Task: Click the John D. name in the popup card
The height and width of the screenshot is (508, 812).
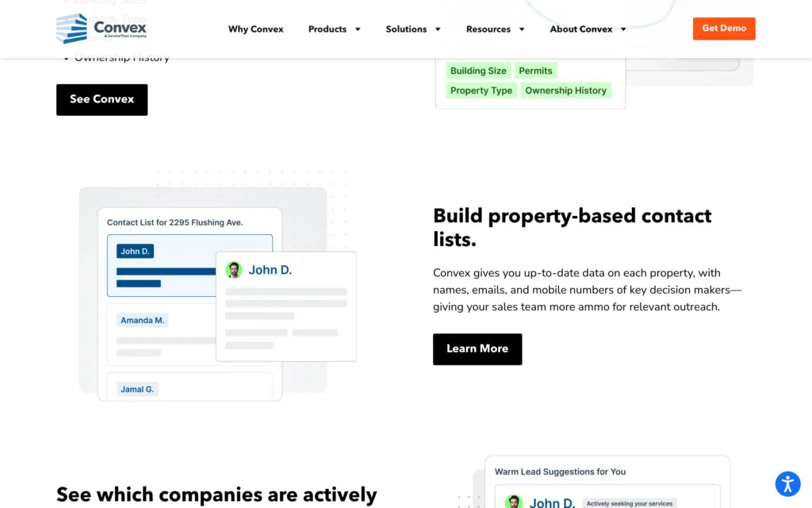Action: click(x=270, y=270)
